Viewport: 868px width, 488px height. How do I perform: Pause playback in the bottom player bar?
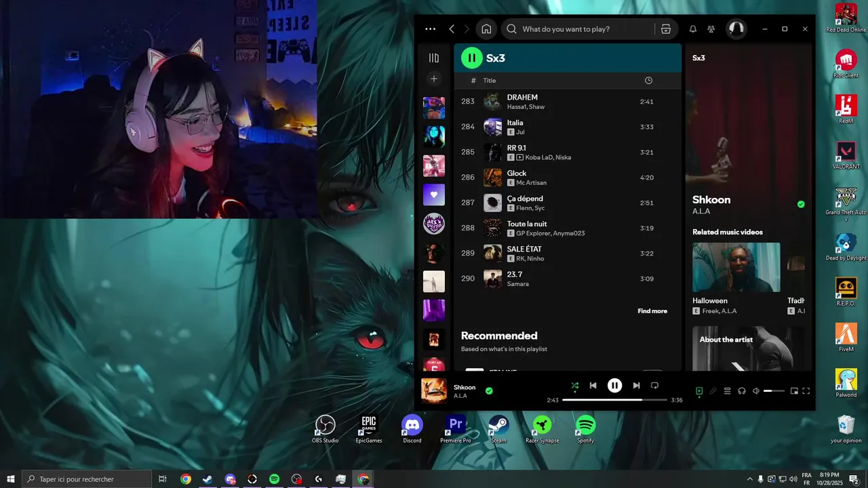tap(614, 386)
